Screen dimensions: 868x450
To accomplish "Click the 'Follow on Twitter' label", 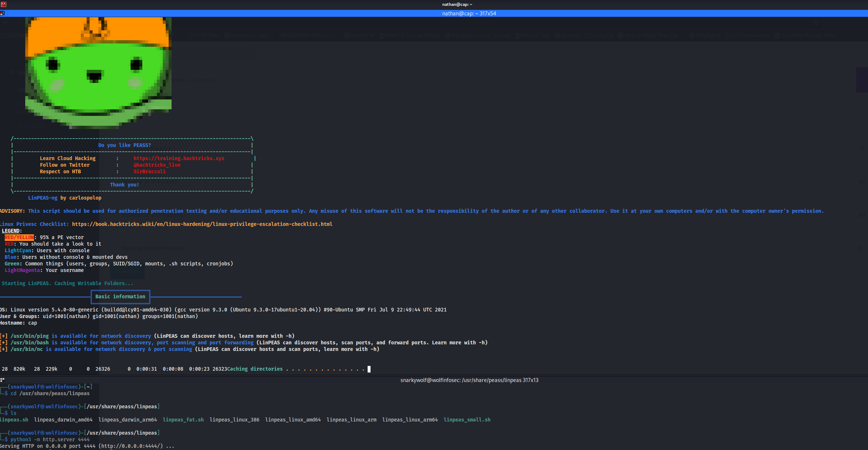I will pos(65,165).
